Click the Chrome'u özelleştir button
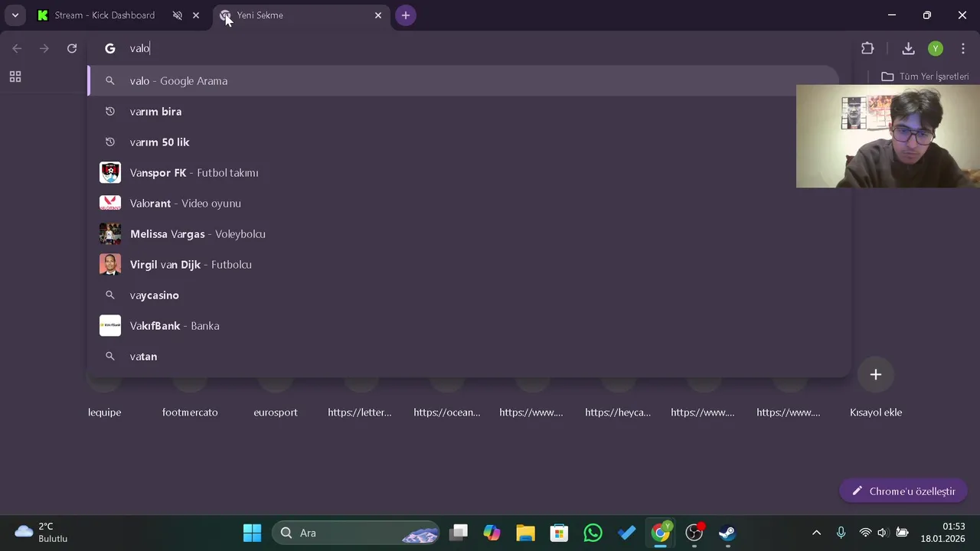Image resolution: width=980 pixels, height=551 pixels. point(903,491)
